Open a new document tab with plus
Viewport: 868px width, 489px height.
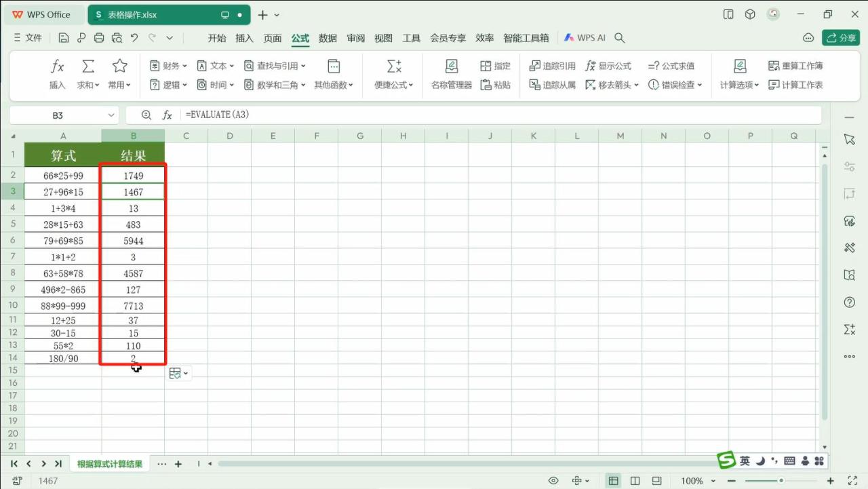pyautogui.click(x=262, y=15)
